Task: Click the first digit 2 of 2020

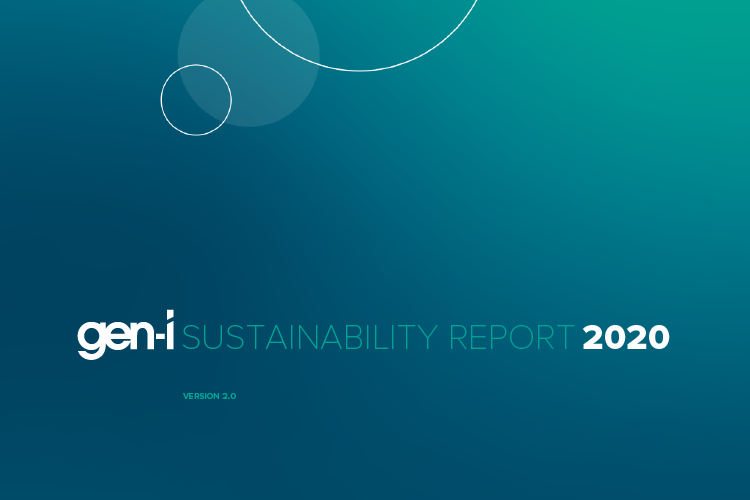Action: point(594,338)
